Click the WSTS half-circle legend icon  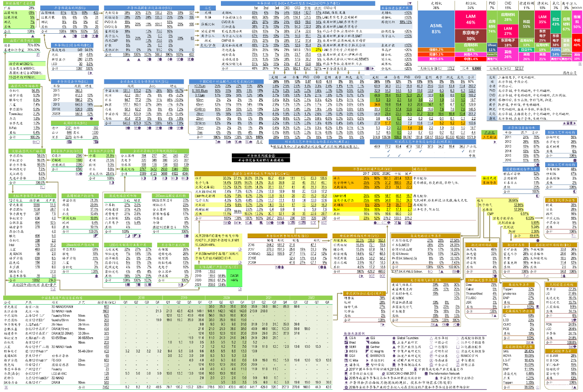tap(346, 351)
